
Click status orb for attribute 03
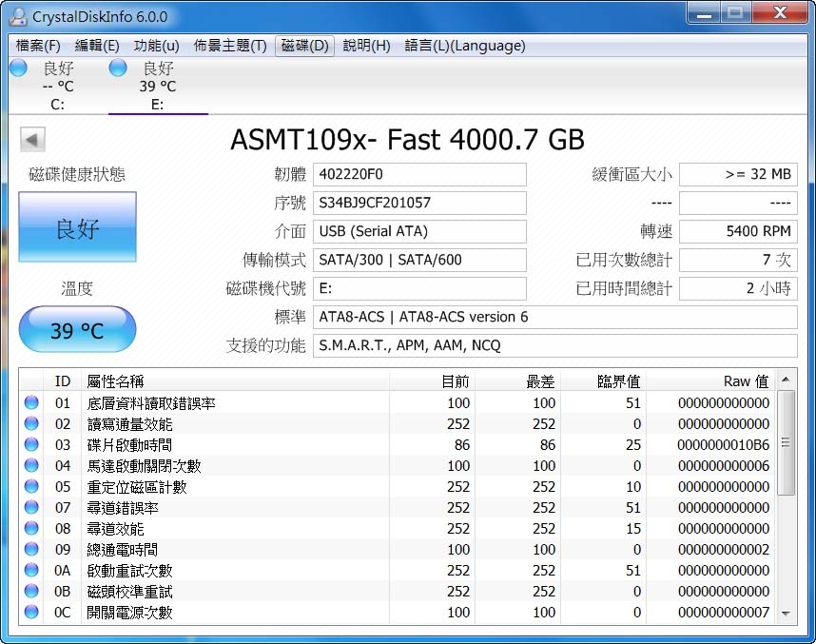31,444
